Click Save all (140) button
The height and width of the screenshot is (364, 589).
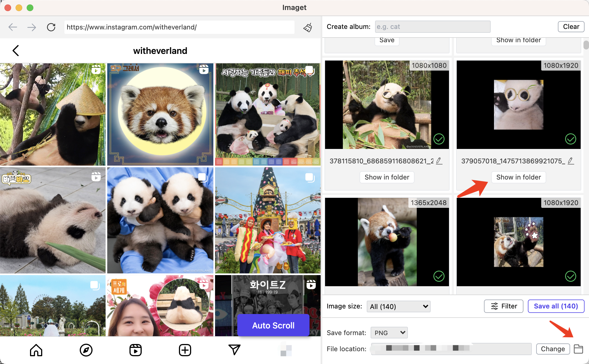[x=556, y=306]
